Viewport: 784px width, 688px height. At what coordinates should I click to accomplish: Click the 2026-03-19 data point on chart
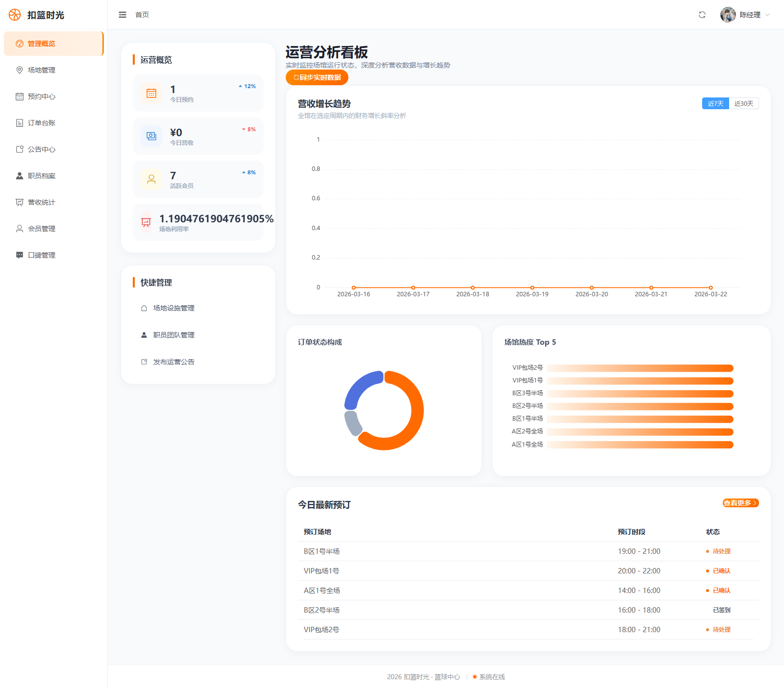point(532,287)
